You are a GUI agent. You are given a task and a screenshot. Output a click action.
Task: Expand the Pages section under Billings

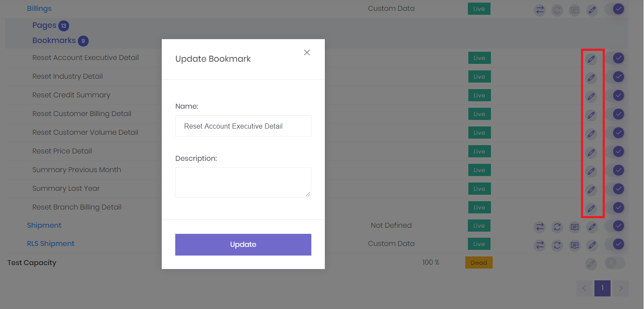(x=45, y=25)
